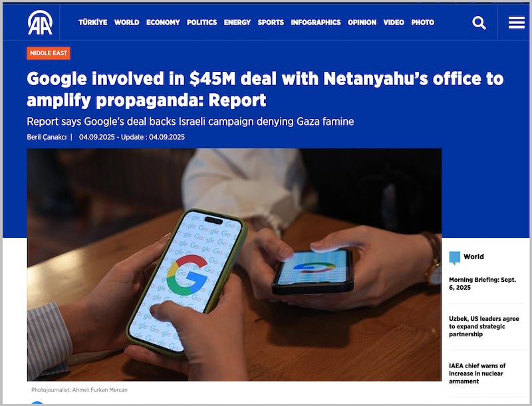
Task: Click the Middle East category tag
Action: [x=49, y=53]
